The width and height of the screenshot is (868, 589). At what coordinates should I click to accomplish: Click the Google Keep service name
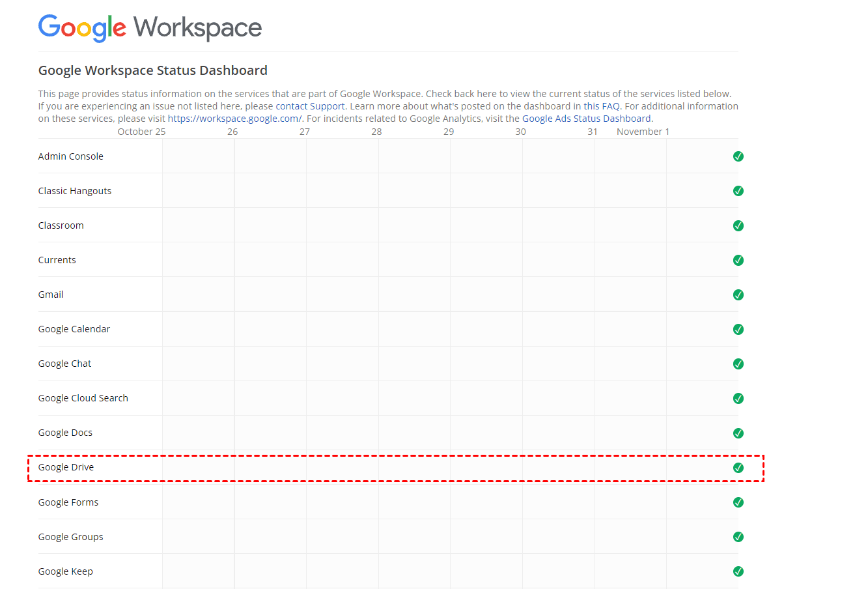(x=66, y=571)
